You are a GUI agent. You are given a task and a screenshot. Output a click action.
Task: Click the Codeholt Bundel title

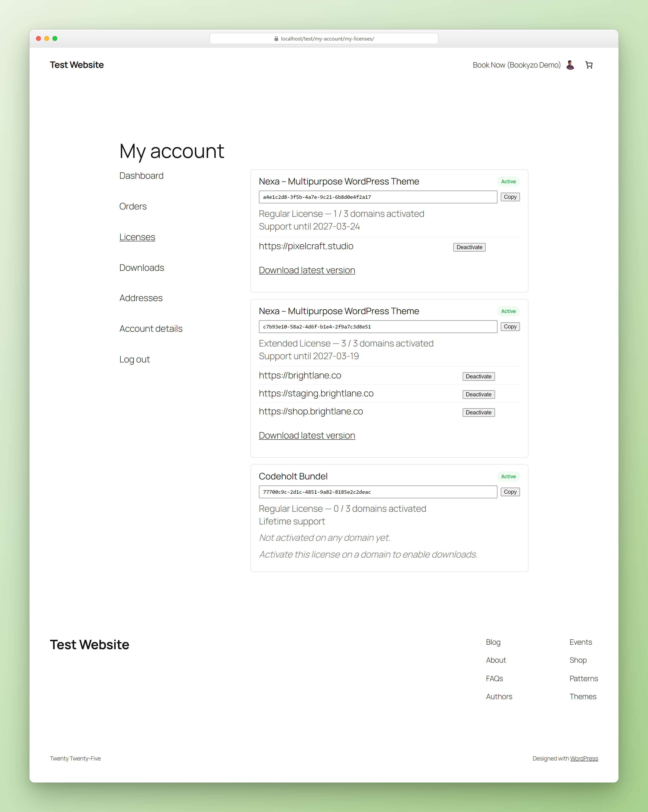293,476
